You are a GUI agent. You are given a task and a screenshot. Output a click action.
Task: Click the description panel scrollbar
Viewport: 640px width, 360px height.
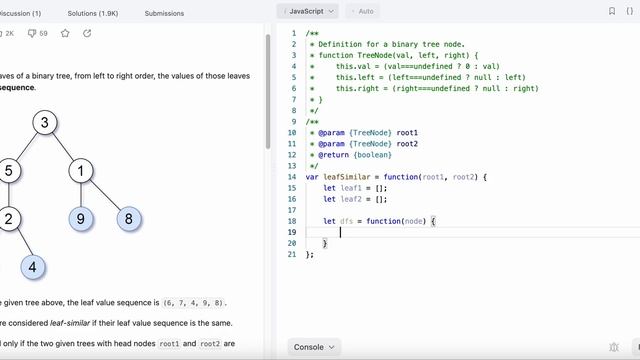[x=268, y=91]
